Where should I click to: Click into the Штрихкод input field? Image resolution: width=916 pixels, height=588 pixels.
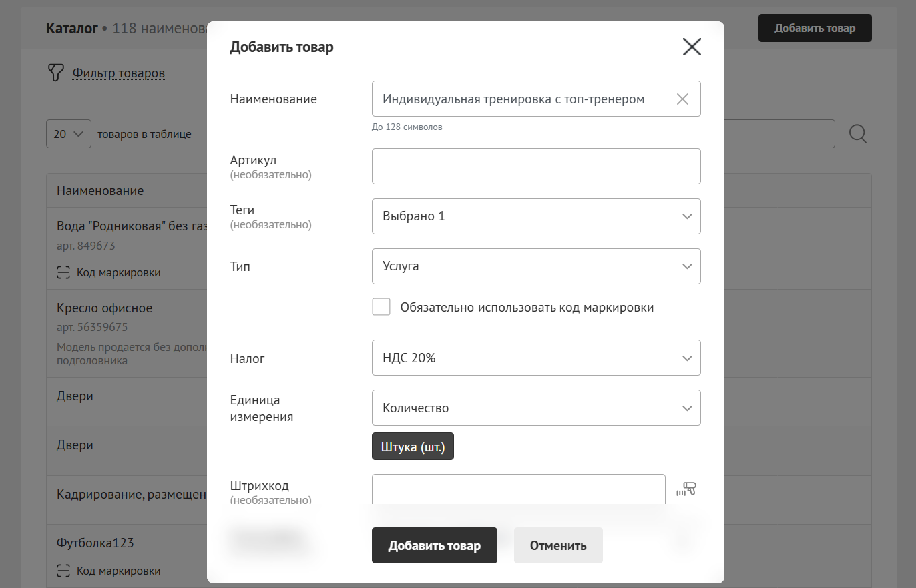pos(518,489)
